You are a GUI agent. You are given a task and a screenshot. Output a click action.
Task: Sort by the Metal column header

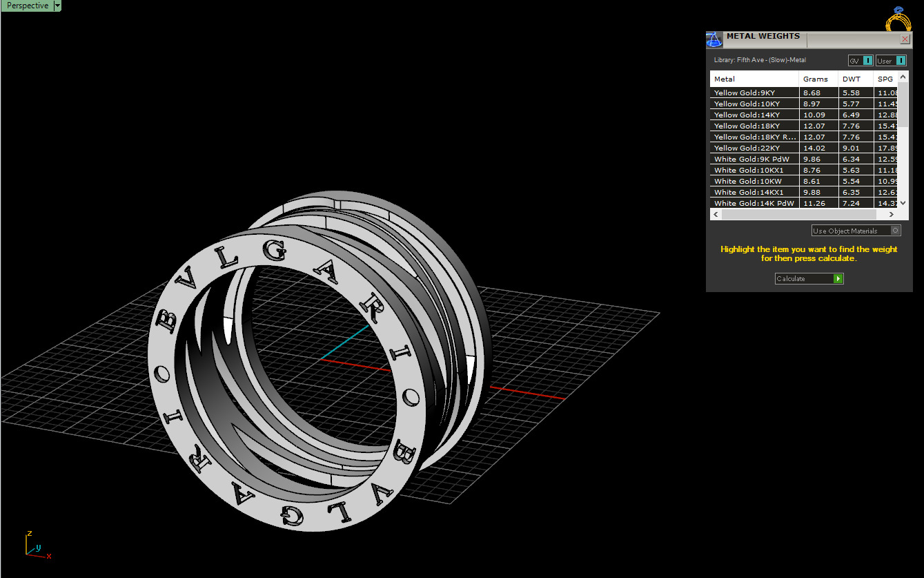click(x=755, y=79)
